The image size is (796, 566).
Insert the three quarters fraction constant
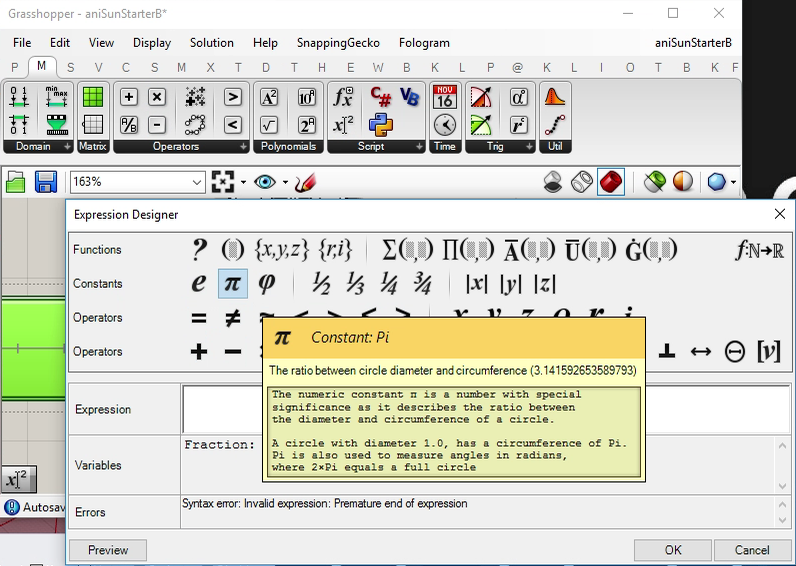[x=422, y=283]
